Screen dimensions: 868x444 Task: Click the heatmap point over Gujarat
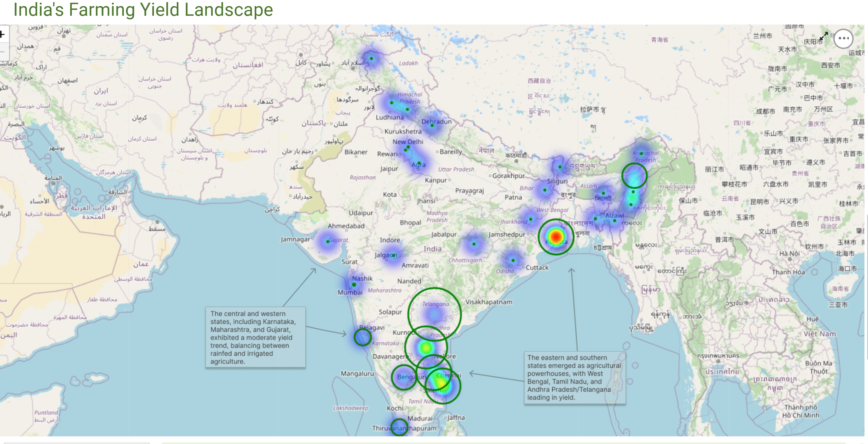[x=328, y=242]
